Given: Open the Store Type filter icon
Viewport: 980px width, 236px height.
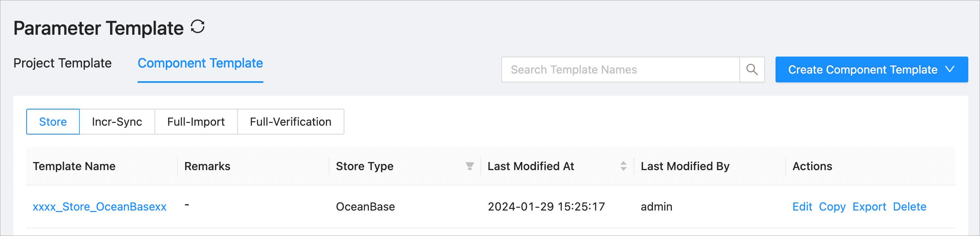Looking at the screenshot, I should 469,166.
